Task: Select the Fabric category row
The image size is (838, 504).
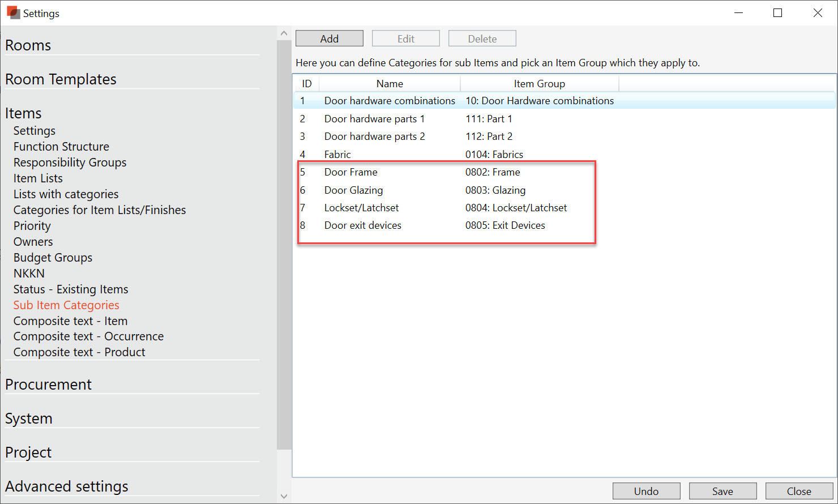Action: tap(337, 155)
